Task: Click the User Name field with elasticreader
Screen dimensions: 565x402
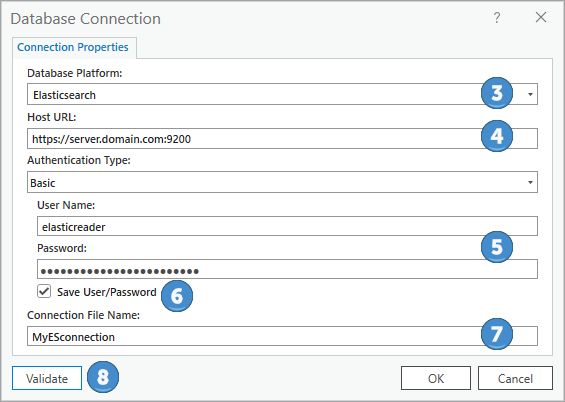Action: point(287,226)
